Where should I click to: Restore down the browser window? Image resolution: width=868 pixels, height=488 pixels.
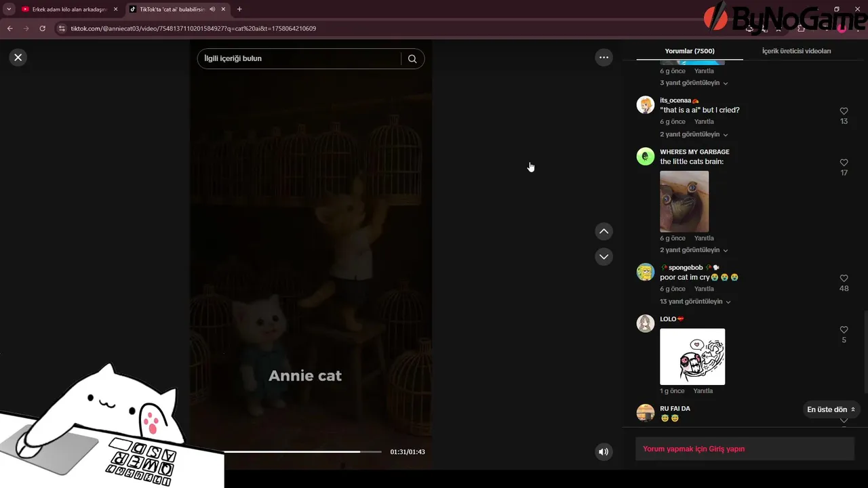(836, 9)
